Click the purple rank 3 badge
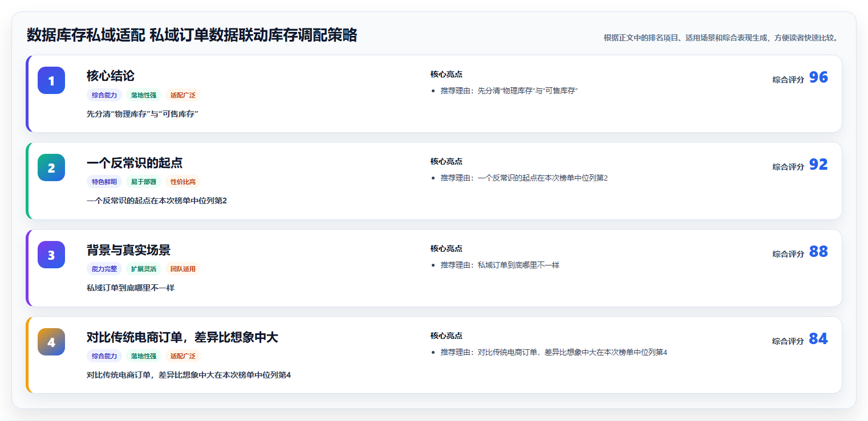868x421 pixels. click(x=51, y=255)
